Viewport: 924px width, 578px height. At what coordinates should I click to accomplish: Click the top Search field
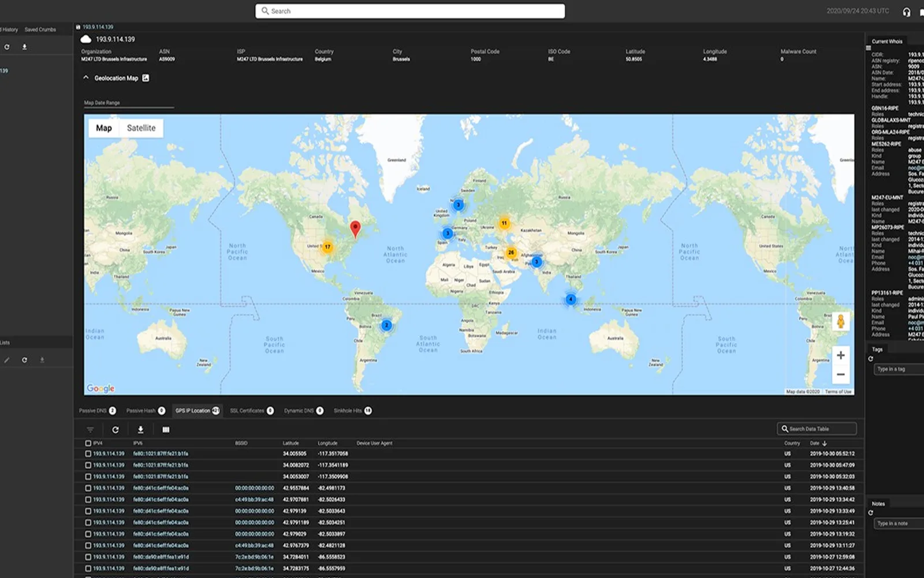(410, 11)
